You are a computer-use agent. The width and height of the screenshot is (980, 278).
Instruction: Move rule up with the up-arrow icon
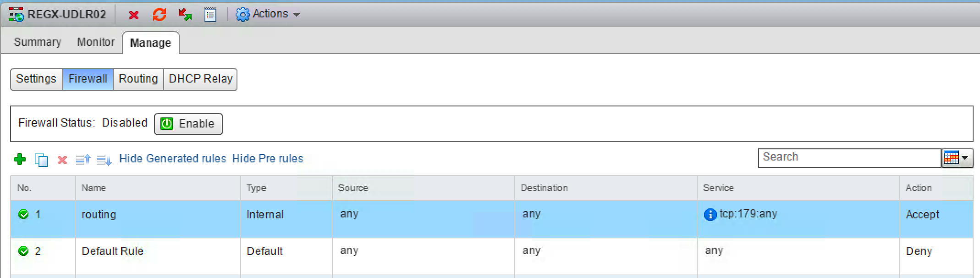pos(83,160)
